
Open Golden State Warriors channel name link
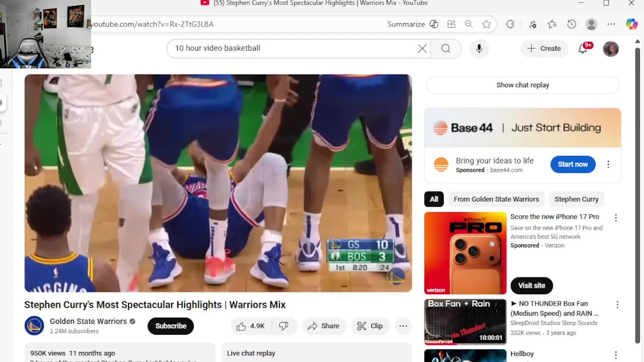(x=88, y=321)
